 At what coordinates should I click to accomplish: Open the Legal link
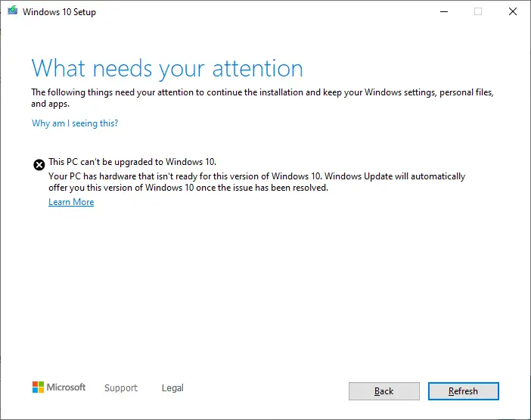[x=172, y=387]
